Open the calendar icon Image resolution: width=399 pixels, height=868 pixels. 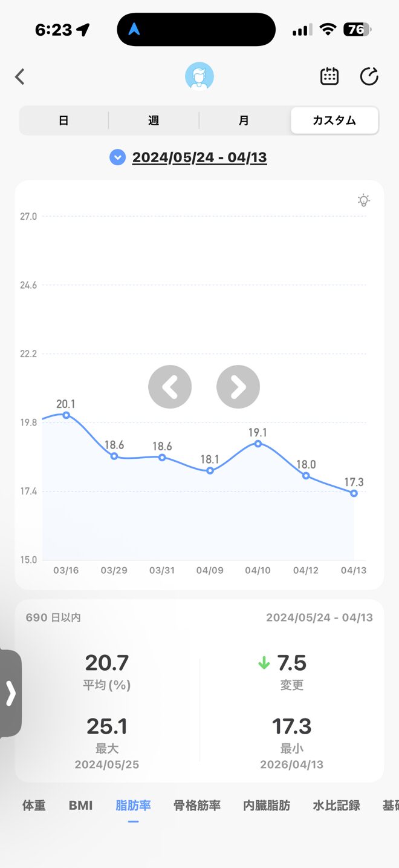coord(329,76)
